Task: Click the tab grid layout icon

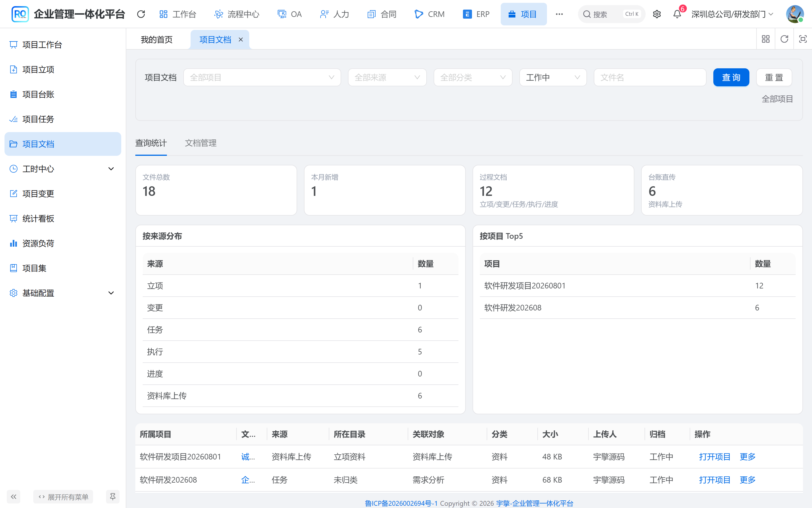Action: click(765, 39)
